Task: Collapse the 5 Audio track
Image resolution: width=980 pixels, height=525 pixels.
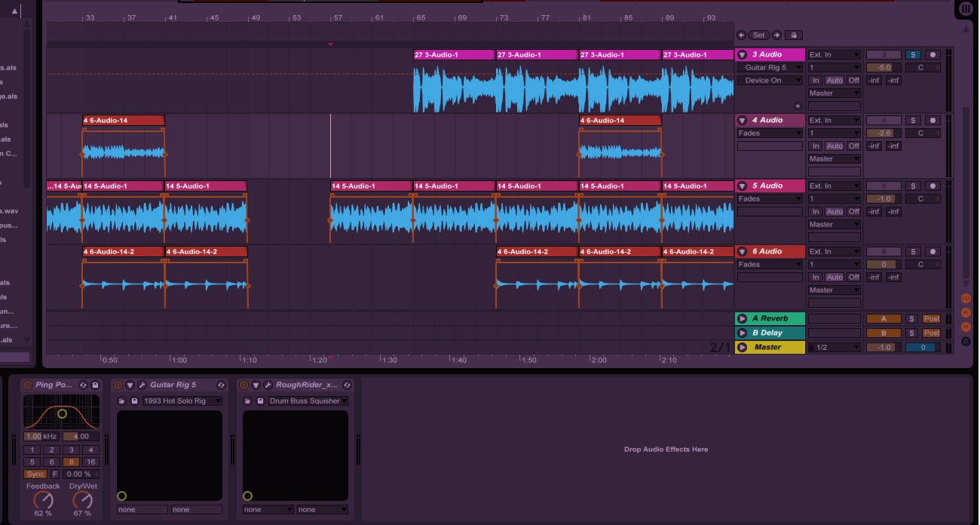Action: pyautogui.click(x=743, y=186)
